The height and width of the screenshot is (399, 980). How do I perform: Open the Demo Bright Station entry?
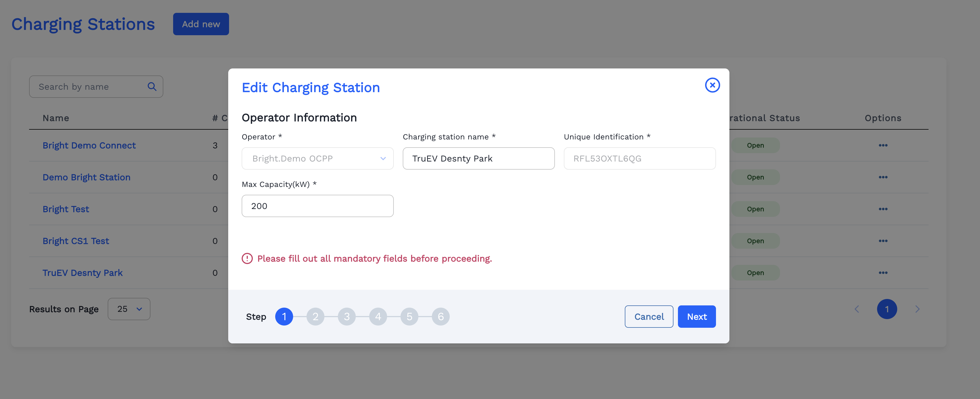point(86,177)
